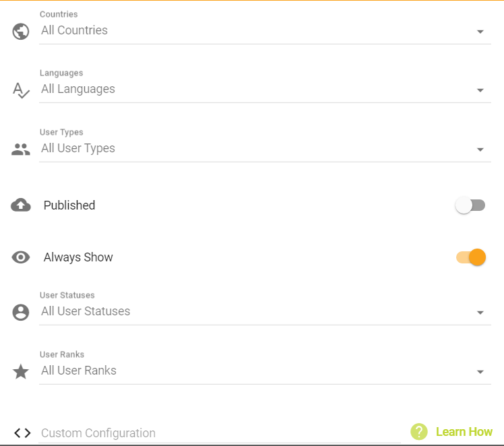Click the eye icon next to Always Show

tap(21, 257)
